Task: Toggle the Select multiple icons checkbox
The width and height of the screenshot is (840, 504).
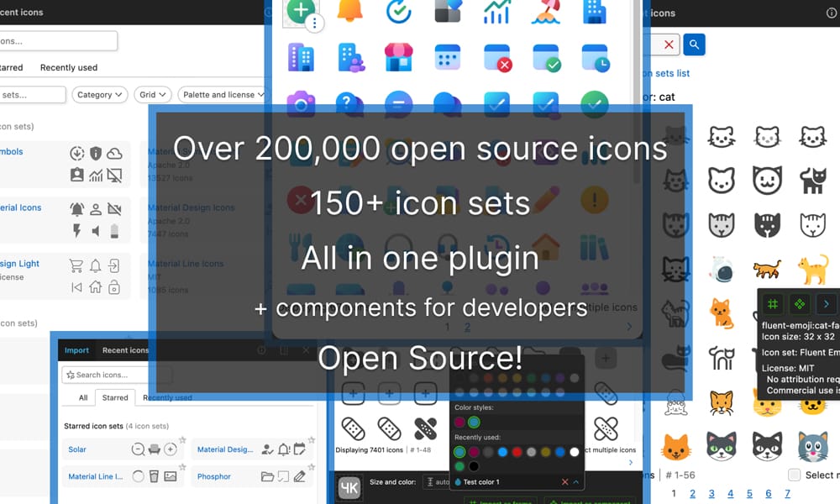Action: pyautogui.click(x=794, y=475)
